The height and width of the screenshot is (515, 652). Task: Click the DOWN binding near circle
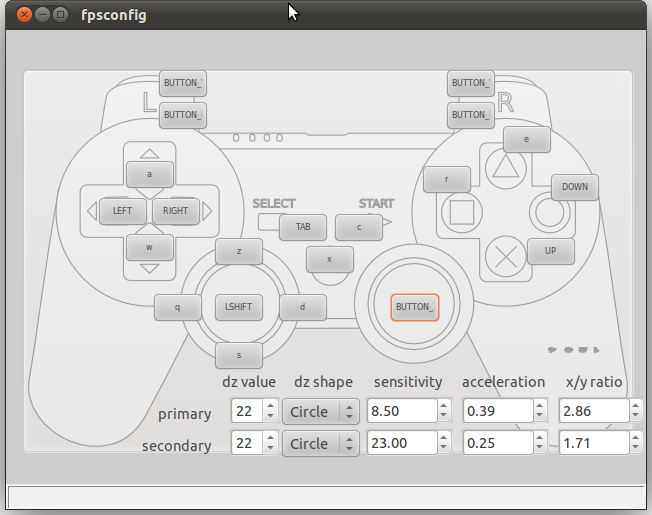[575, 187]
